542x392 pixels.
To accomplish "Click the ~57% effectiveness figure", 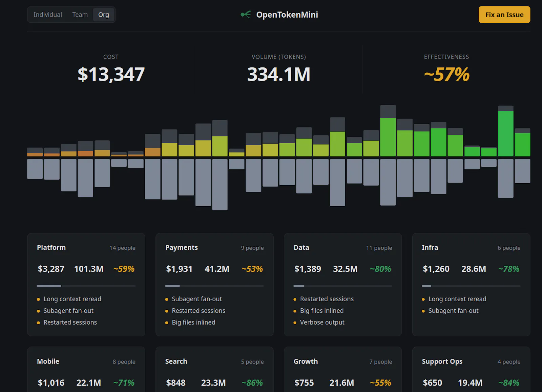I will (446, 74).
